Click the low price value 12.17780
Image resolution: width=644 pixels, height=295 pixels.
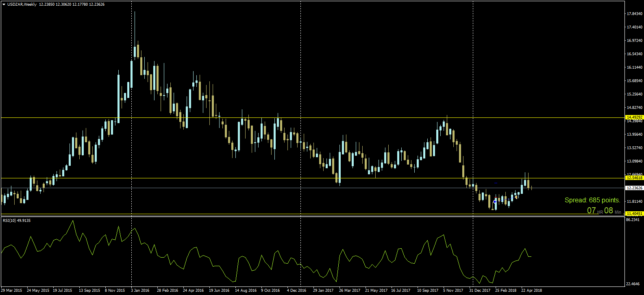click(80, 4)
